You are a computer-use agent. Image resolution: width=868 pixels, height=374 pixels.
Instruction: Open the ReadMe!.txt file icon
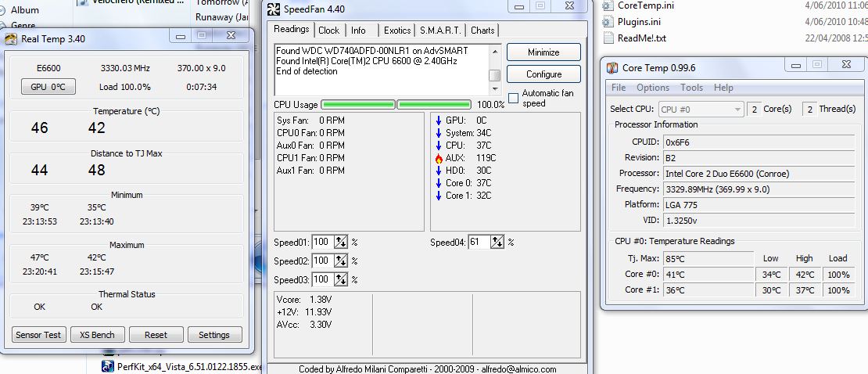pyautogui.click(x=610, y=38)
